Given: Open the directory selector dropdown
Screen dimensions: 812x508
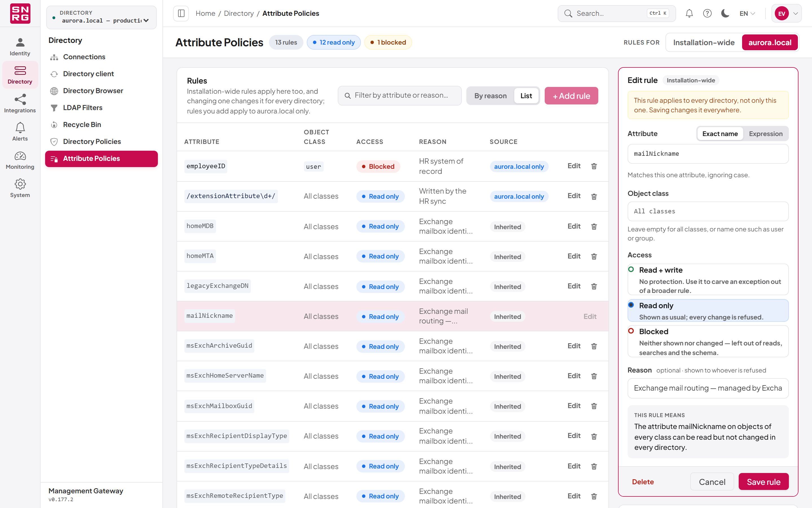Looking at the screenshot, I should (101, 17).
